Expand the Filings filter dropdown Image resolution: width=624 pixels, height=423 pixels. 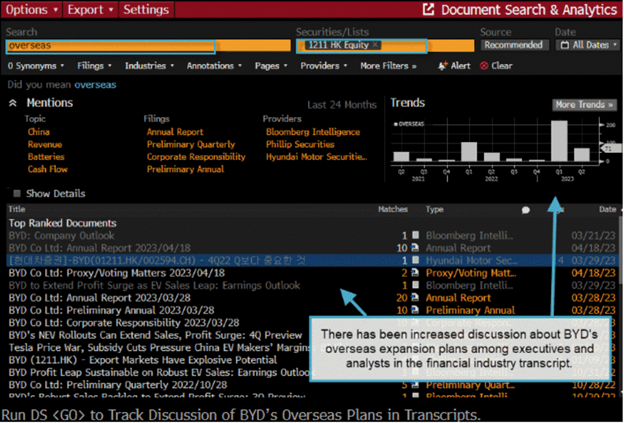(x=94, y=66)
